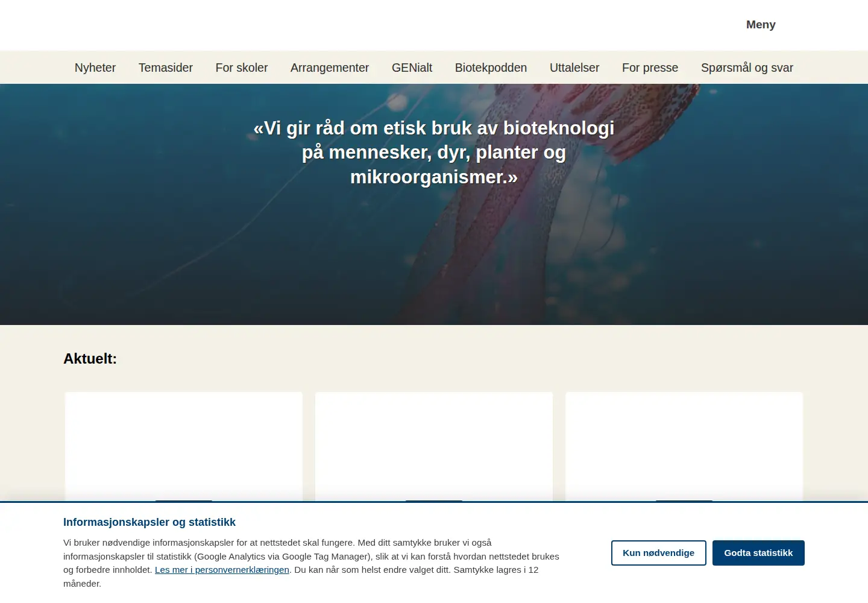This screenshot has width=868, height=603.
Task: Open Arrangementer page
Action: [x=330, y=68]
